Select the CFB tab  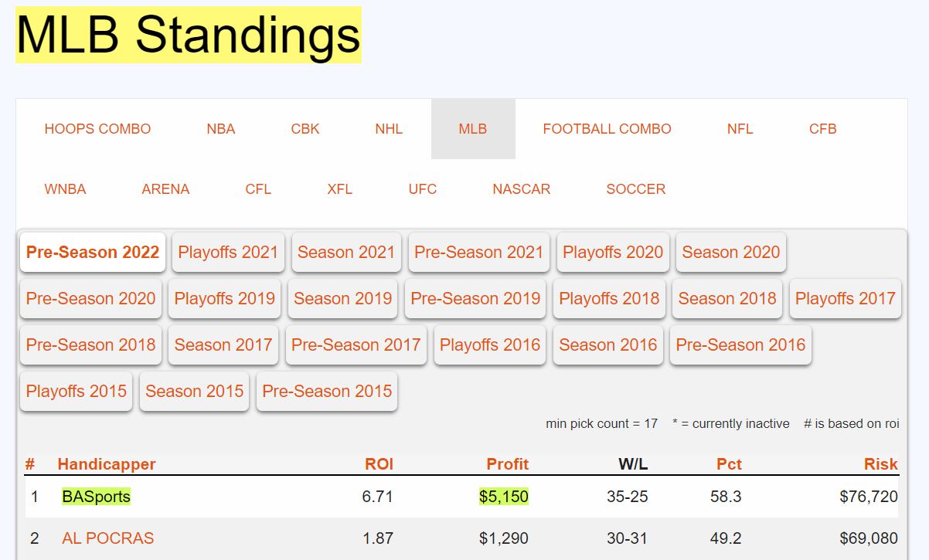click(x=822, y=129)
